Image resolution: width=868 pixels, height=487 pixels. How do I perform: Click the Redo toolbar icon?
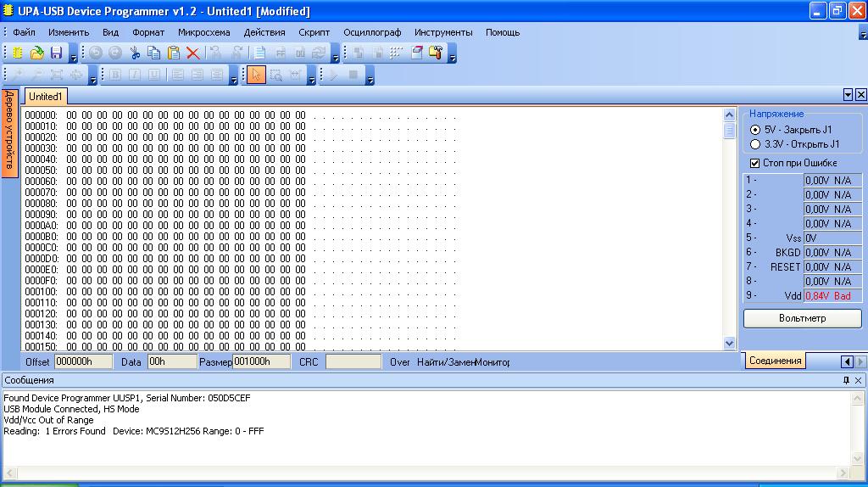(115, 53)
